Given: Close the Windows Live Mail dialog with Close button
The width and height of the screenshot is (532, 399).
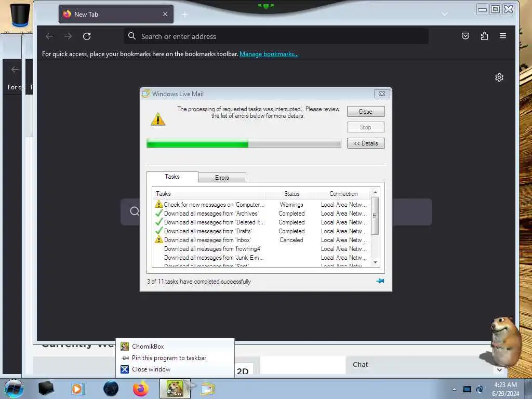Looking at the screenshot, I should tap(366, 112).
